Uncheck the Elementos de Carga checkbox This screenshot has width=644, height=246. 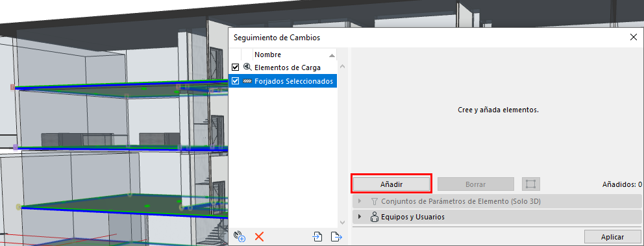click(x=236, y=67)
